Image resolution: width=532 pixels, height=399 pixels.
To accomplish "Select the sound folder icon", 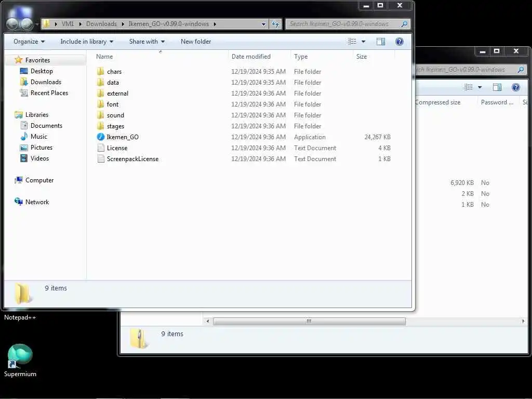I will pos(100,115).
